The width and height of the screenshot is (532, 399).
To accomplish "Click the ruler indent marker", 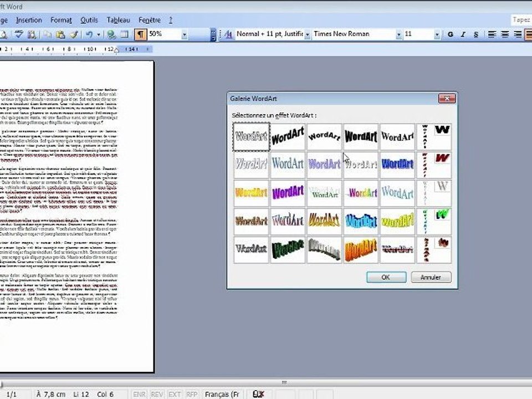I will (116, 49).
